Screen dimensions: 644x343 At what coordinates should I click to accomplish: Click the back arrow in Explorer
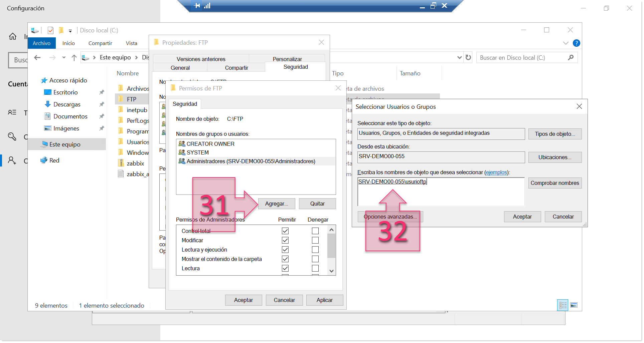[x=37, y=58]
